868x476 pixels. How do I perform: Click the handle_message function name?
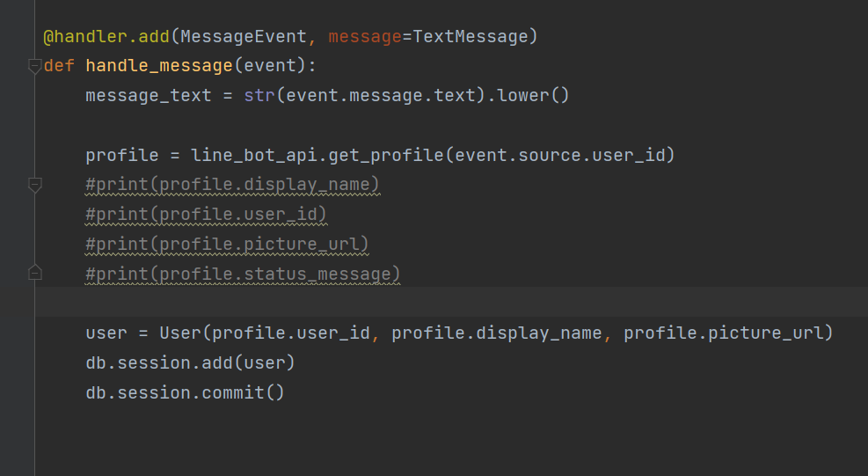click(159, 66)
